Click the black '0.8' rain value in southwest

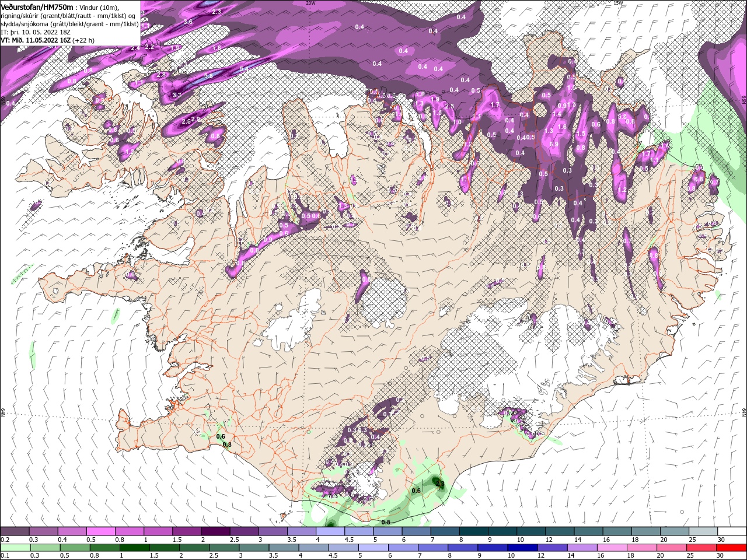point(227,444)
